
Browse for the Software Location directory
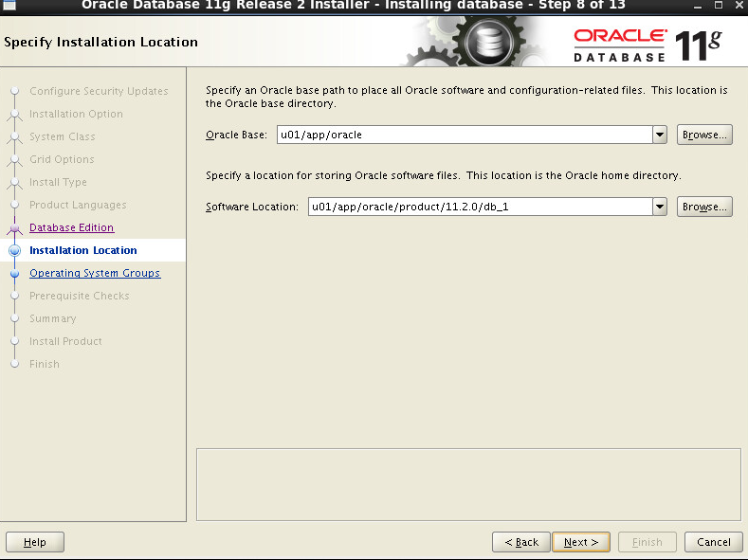pos(704,207)
